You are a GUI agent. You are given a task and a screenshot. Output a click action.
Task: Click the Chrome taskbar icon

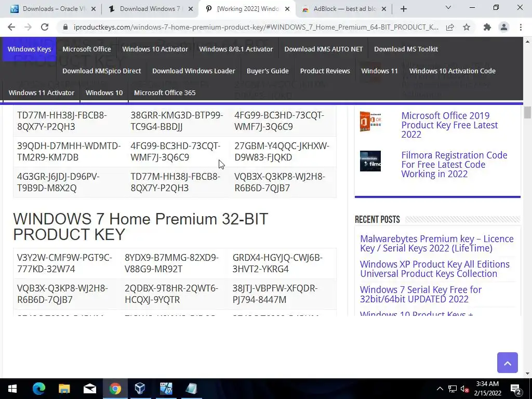coord(115,389)
